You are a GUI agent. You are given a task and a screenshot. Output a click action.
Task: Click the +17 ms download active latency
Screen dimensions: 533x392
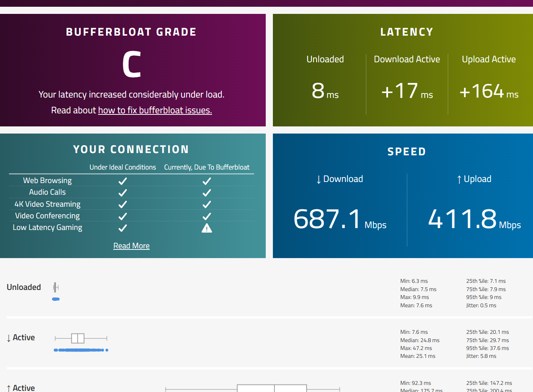pyautogui.click(x=407, y=91)
